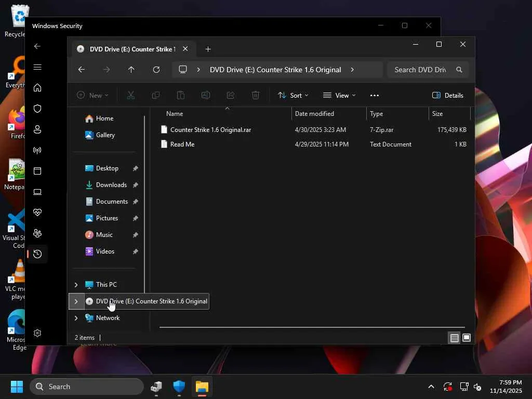Open Windows Security settings gear
The width and height of the screenshot is (532, 399).
pyautogui.click(x=37, y=333)
